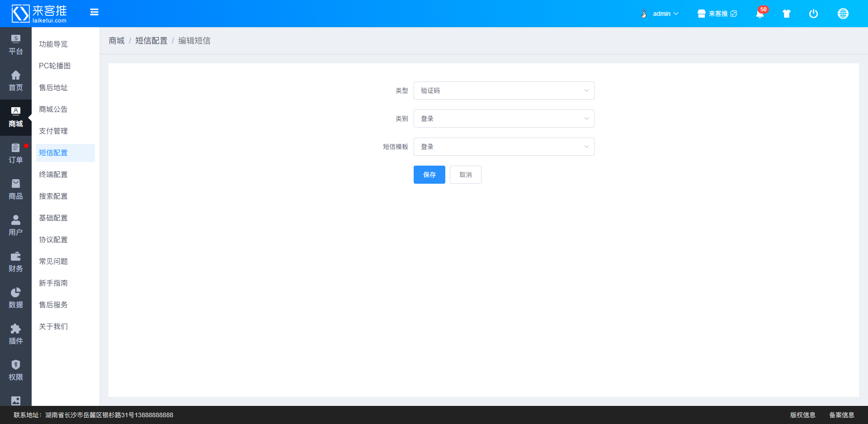Screen dimensions: 868x424
Task: Open the 财务 finance sidebar item
Action: (16, 262)
